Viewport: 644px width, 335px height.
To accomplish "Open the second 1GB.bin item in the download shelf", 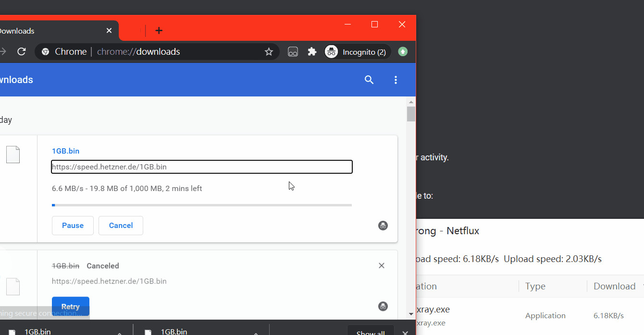I will 173,332.
